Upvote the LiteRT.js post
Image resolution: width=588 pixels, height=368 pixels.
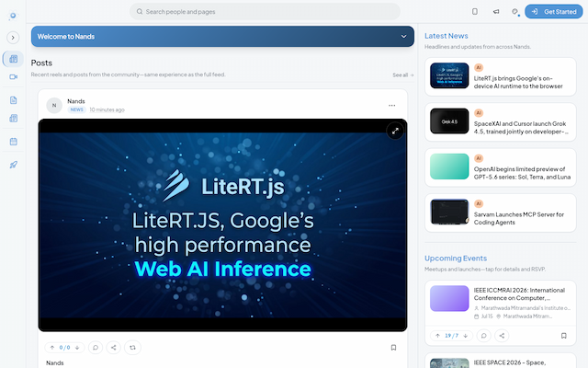point(52,348)
